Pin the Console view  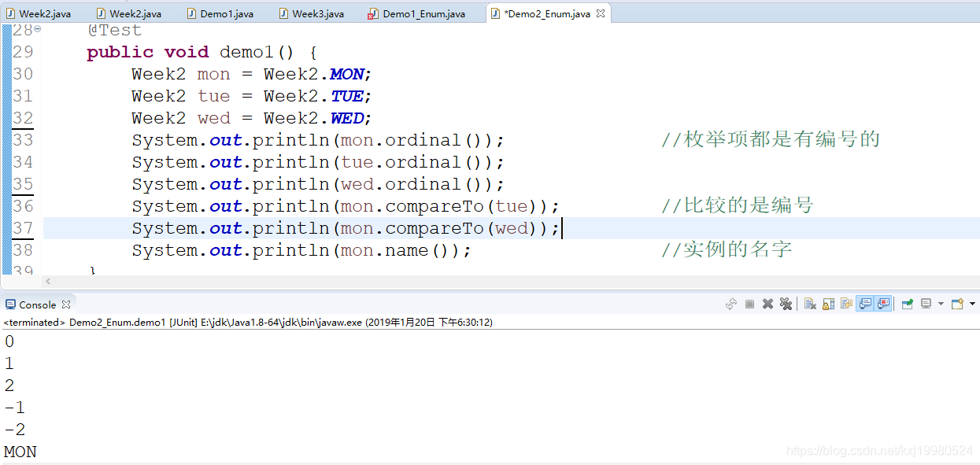908,304
